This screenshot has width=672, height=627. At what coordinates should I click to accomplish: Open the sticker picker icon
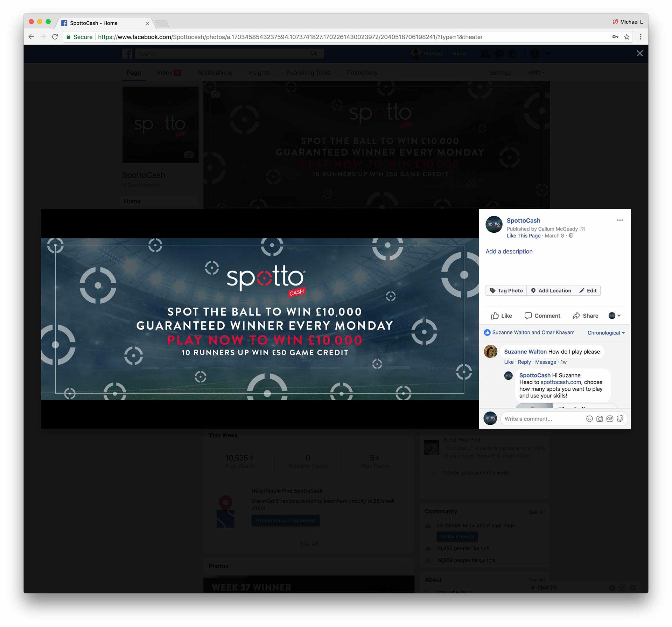coord(620,419)
